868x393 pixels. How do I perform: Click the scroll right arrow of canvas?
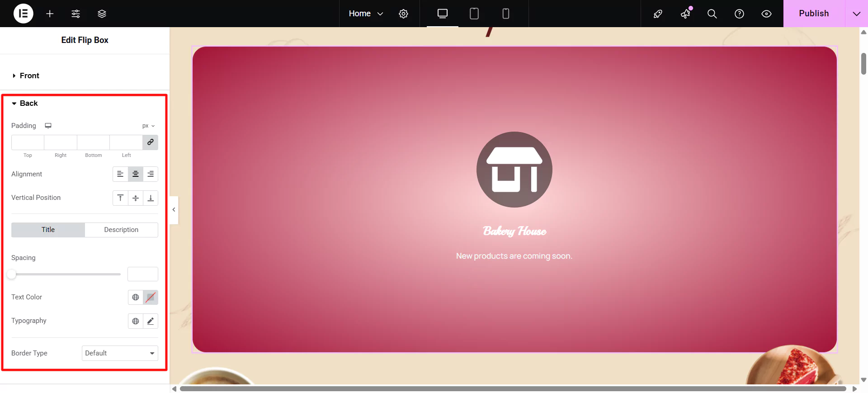[x=854, y=389]
